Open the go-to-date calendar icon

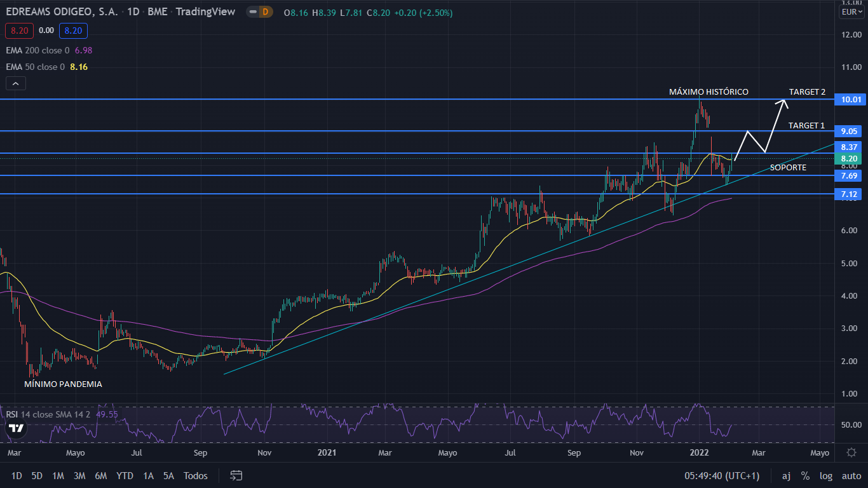(236, 475)
